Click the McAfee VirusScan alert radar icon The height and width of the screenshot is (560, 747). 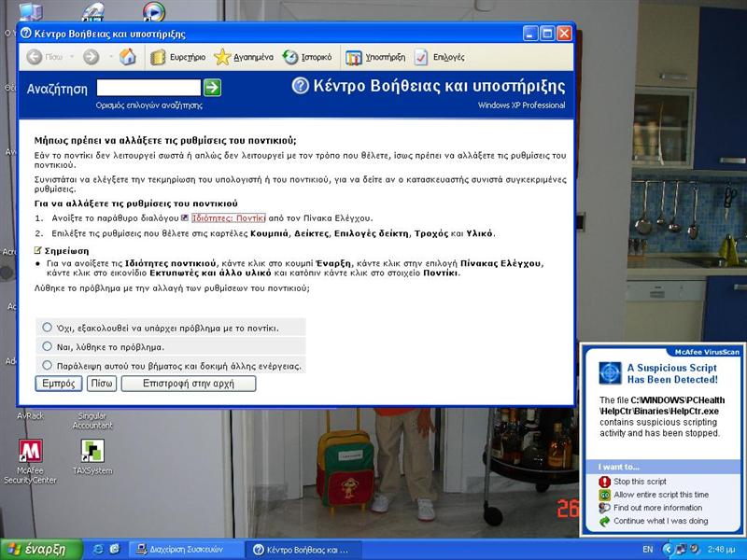point(611,372)
